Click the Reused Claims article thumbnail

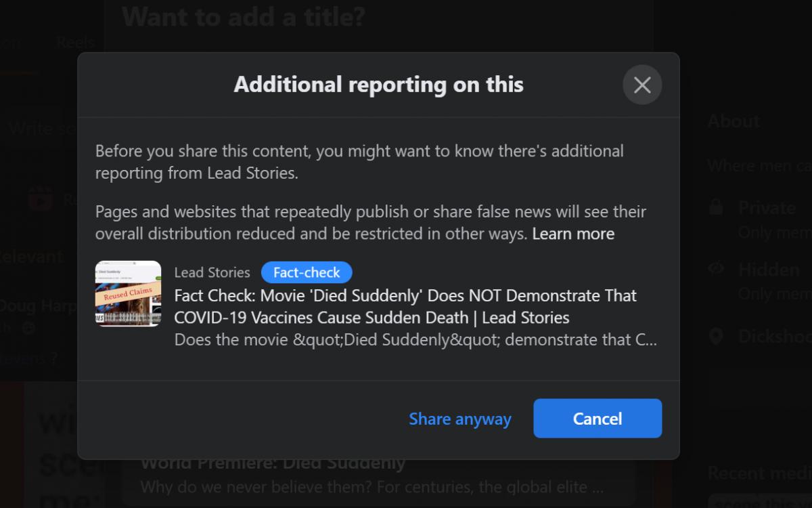(x=128, y=293)
